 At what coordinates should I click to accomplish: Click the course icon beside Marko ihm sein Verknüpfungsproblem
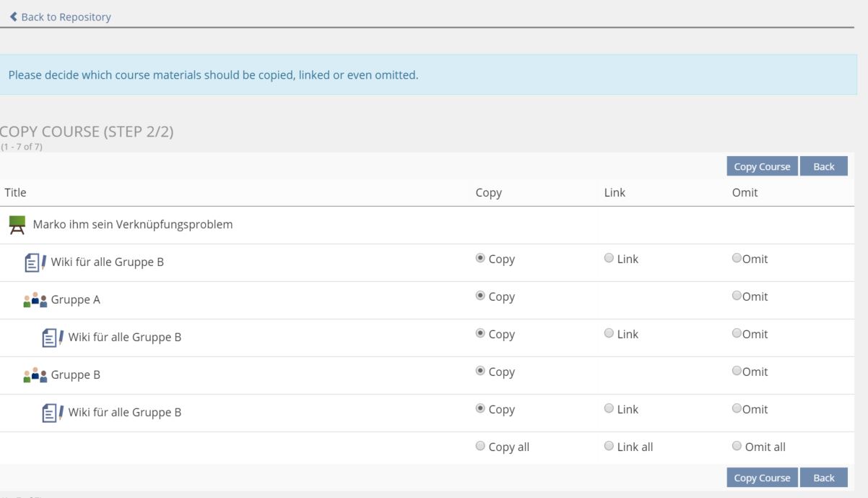click(17, 225)
